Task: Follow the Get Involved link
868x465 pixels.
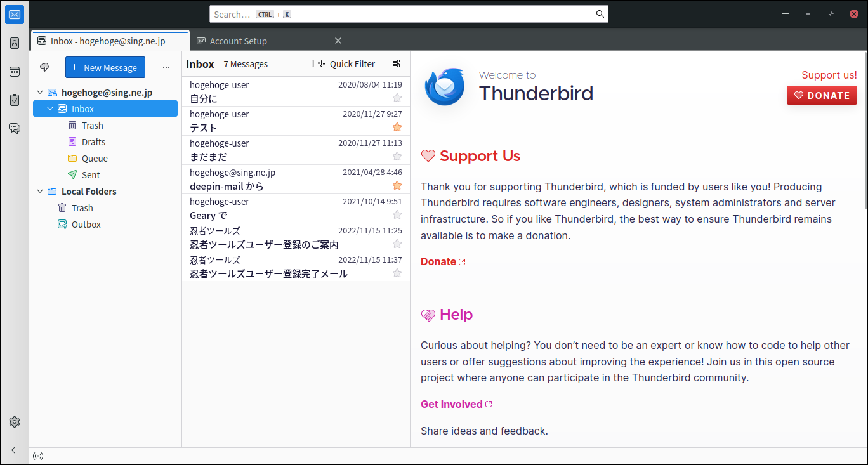Action: coord(456,404)
